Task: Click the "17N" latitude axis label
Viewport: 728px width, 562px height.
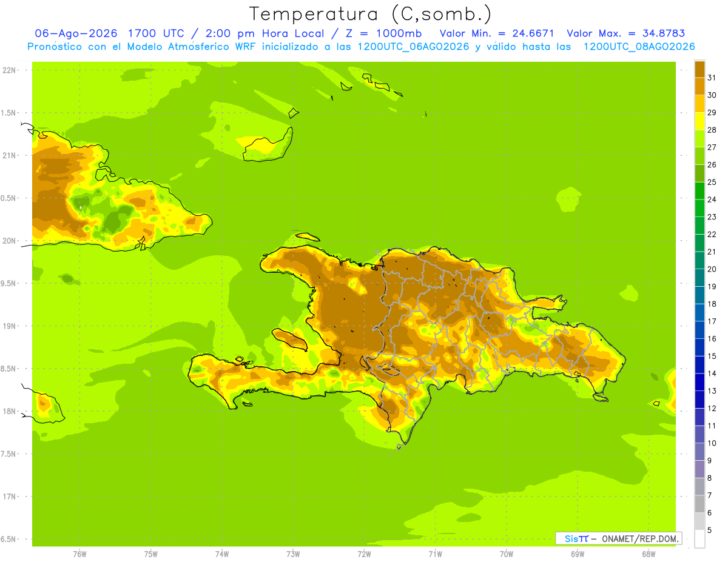Action: tap(9, 497)
